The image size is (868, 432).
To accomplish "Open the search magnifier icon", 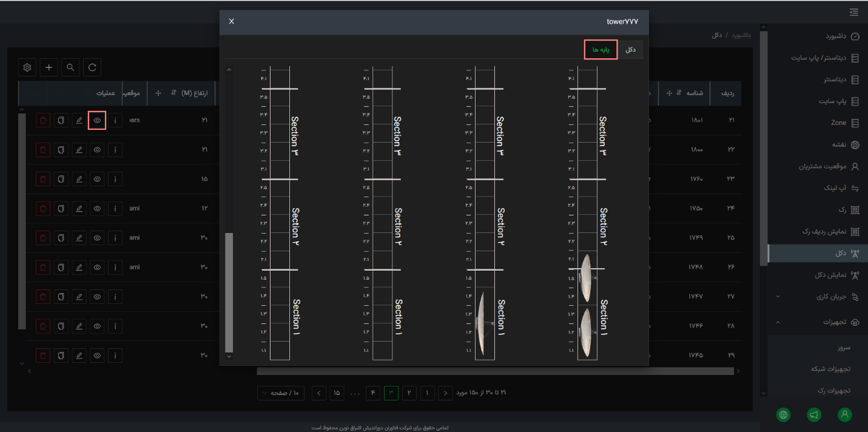I will tap(71, 67).
